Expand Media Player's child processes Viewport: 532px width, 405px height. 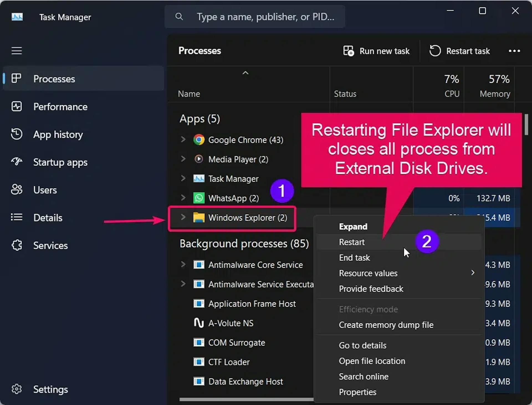[183, 159]
